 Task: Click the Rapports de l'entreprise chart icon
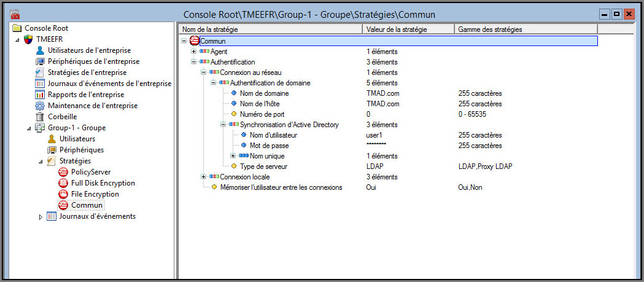click(x=40, y=95)
